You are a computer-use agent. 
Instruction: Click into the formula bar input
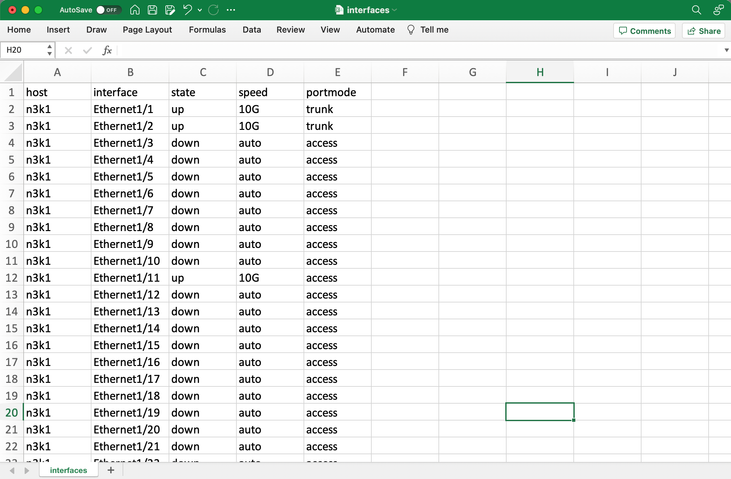[420, 50]
